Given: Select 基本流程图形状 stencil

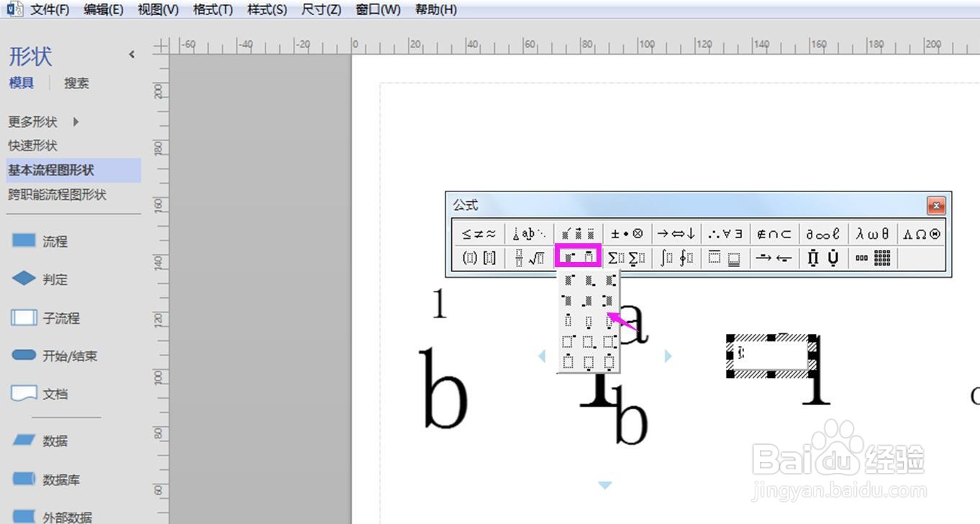Looking at the screenshot, I should (73, 171).
